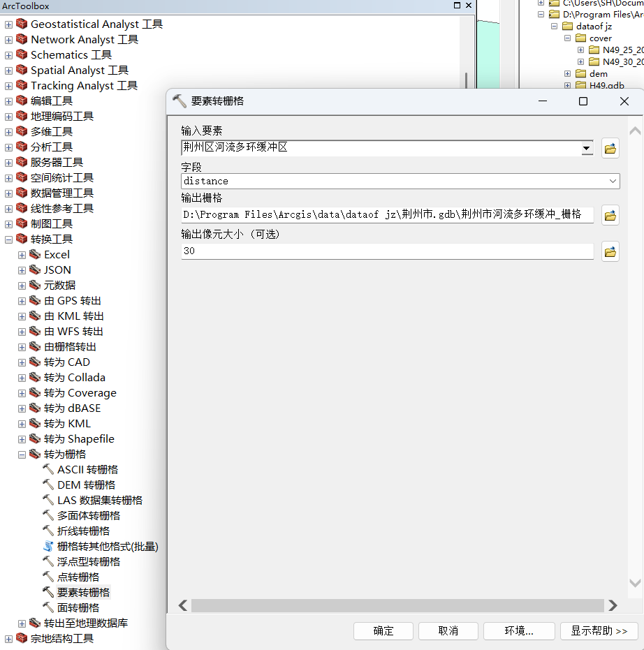Click the dialog horizontal scrollbar right arrow
The width and height of the screenshot is (644, 650).
pyautogui.click(x=613, y=605)
